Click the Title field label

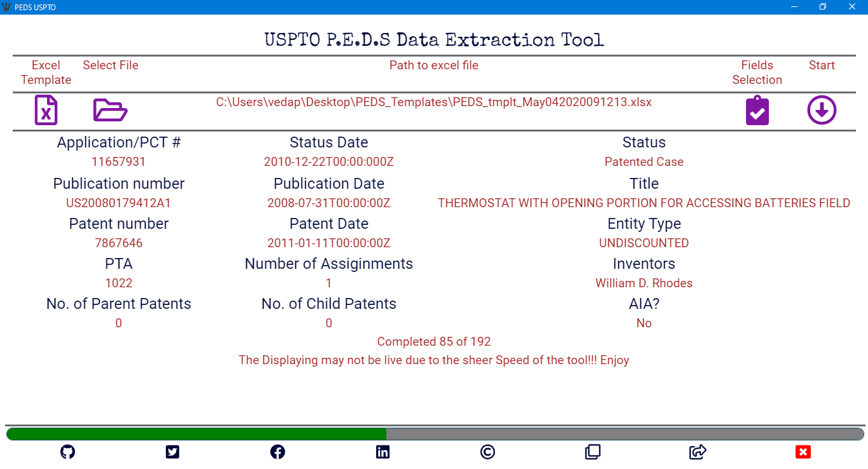[x=644, y=184]
